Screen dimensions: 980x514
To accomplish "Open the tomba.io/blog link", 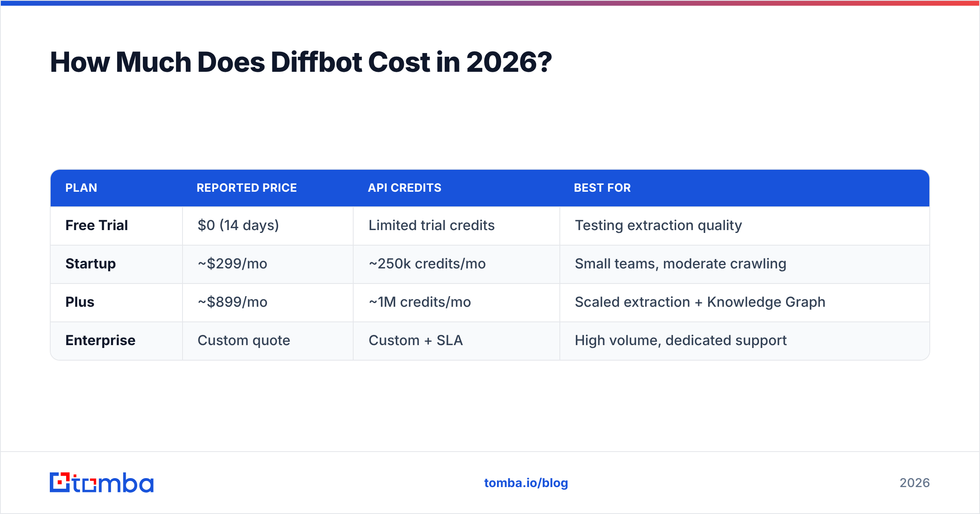I will point(526,483).
